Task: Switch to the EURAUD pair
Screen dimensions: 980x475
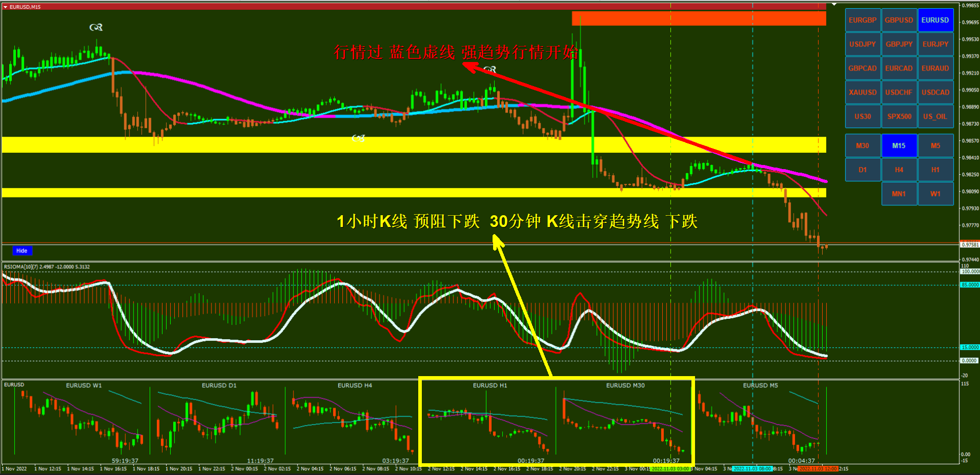Action: pyautogui.click(x=935, y=68)
